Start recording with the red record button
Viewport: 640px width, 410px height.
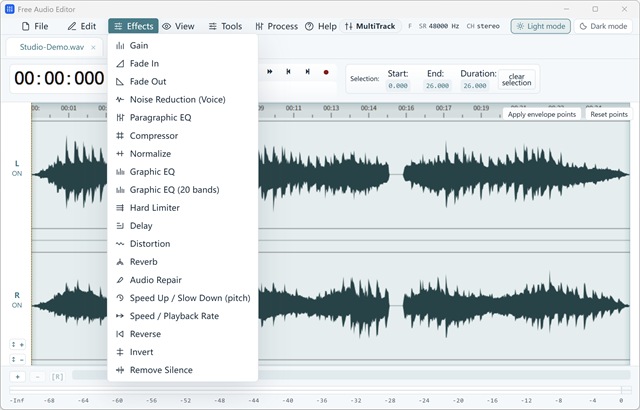coord(326,72)
